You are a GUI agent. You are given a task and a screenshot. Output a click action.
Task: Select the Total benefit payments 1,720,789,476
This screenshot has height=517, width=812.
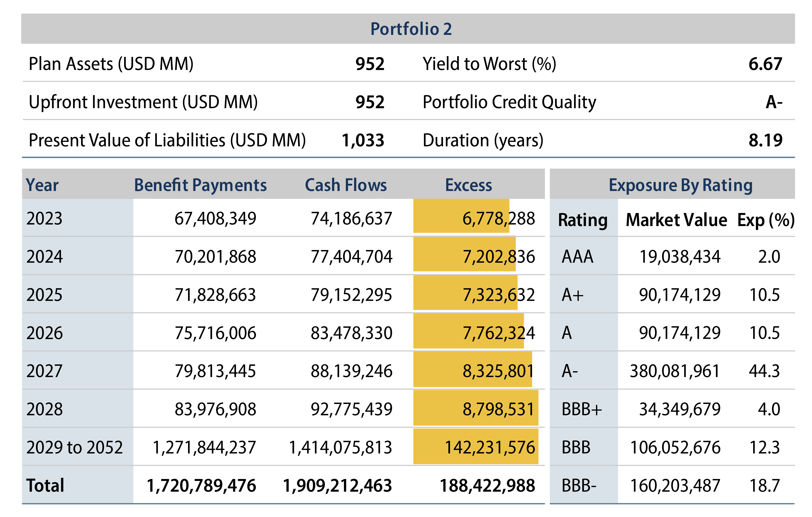click(x=201, y=486)
